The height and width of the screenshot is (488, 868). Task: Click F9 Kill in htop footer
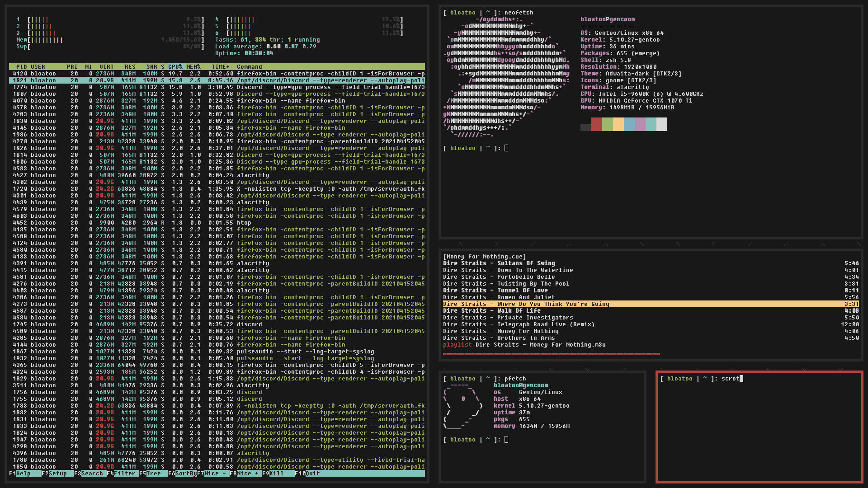pyautogui.click(x=277, y=474)
